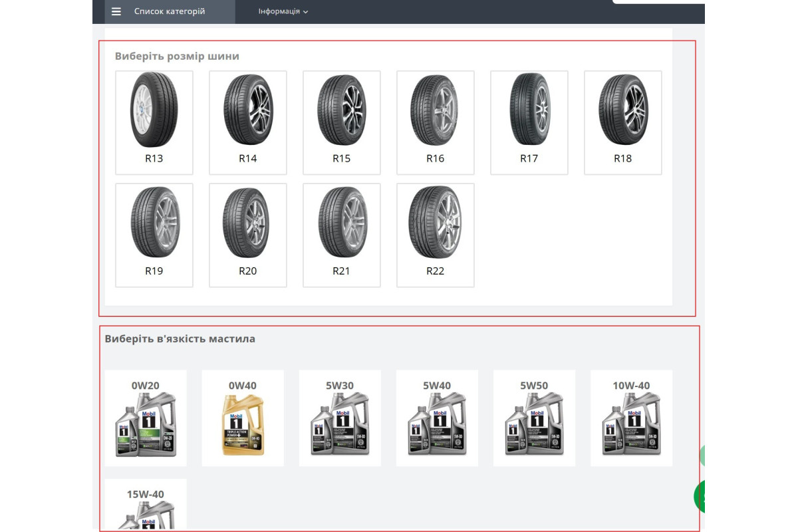Click the 10W-40 viscosity label

(631, 385)
